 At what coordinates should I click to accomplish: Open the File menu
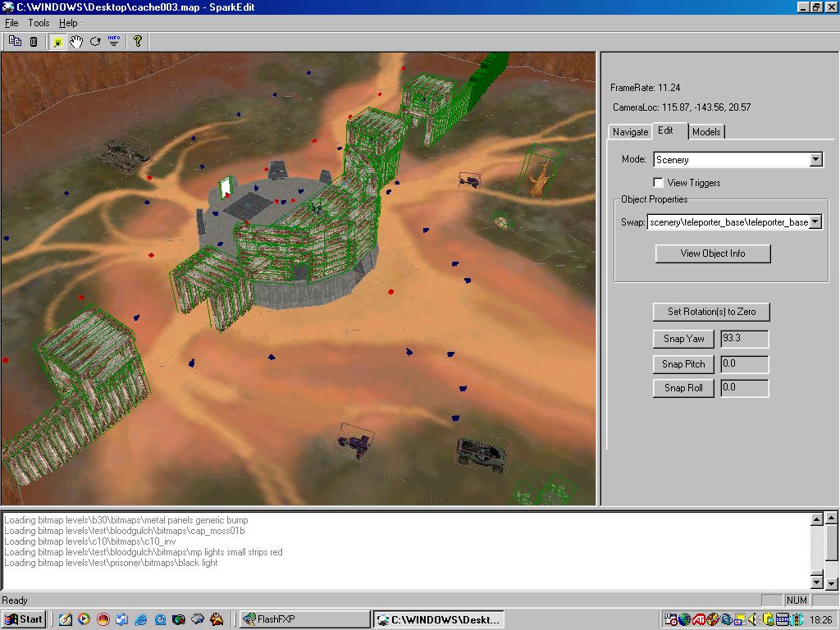coord(11,23)
